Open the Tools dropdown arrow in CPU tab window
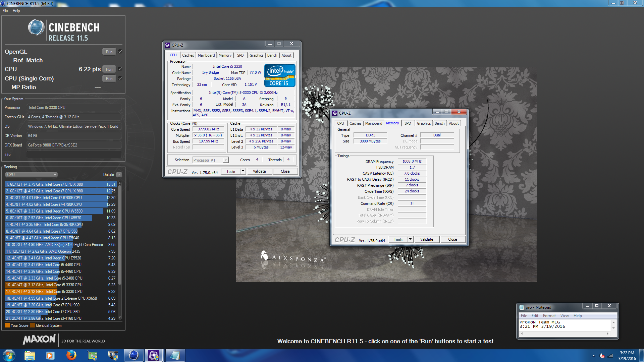 (243, 171)
